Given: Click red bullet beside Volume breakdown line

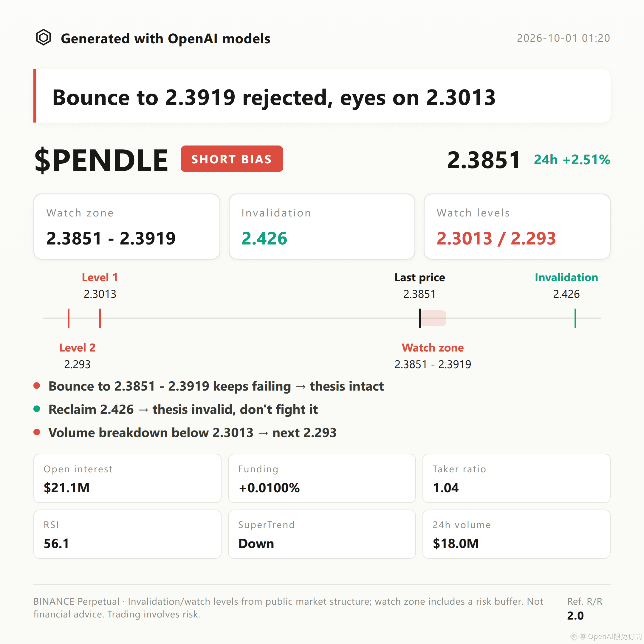Looking at the screenshot, I should click(37, 432).
